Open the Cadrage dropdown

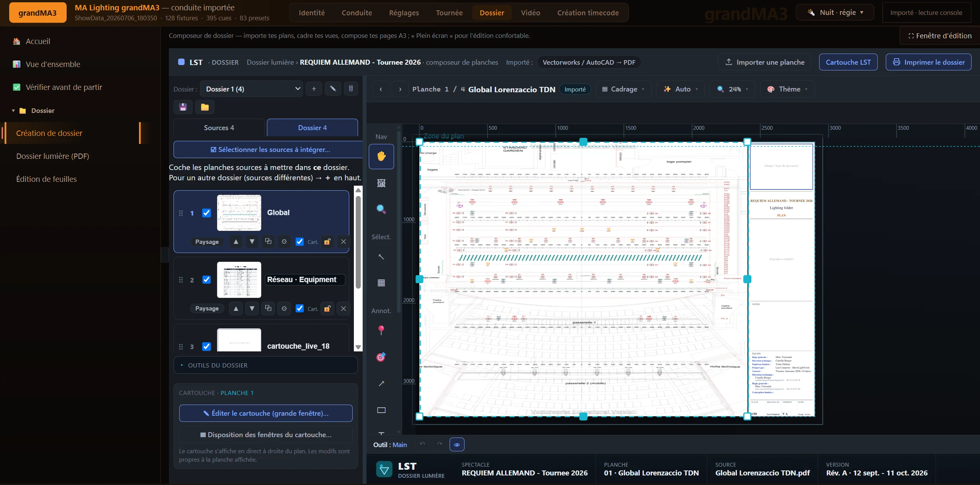(623, 89)
